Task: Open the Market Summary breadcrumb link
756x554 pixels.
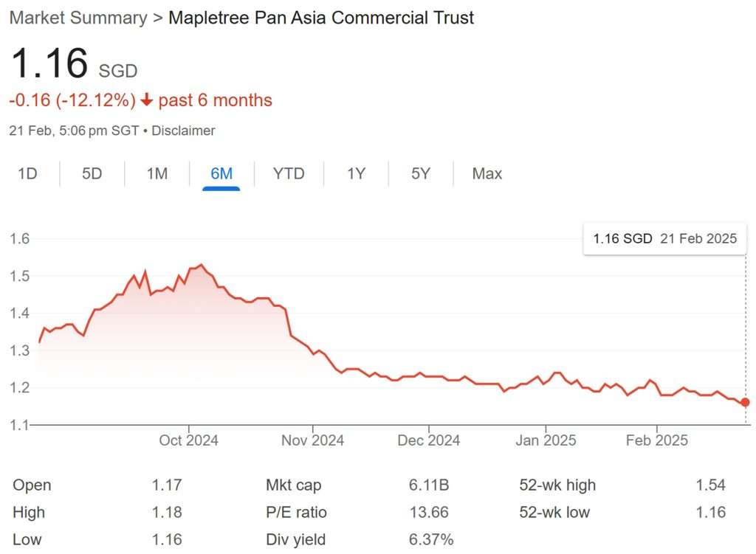Action: click(77, 17)
